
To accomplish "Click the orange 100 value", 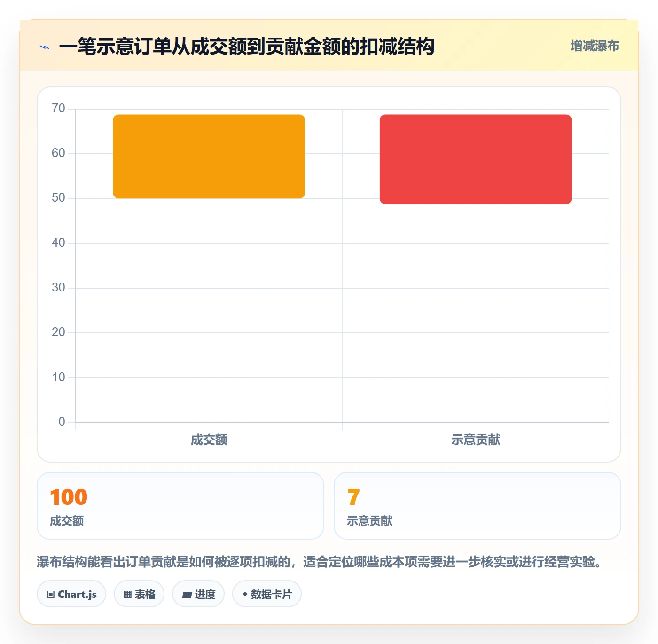I will pos(69,497).
